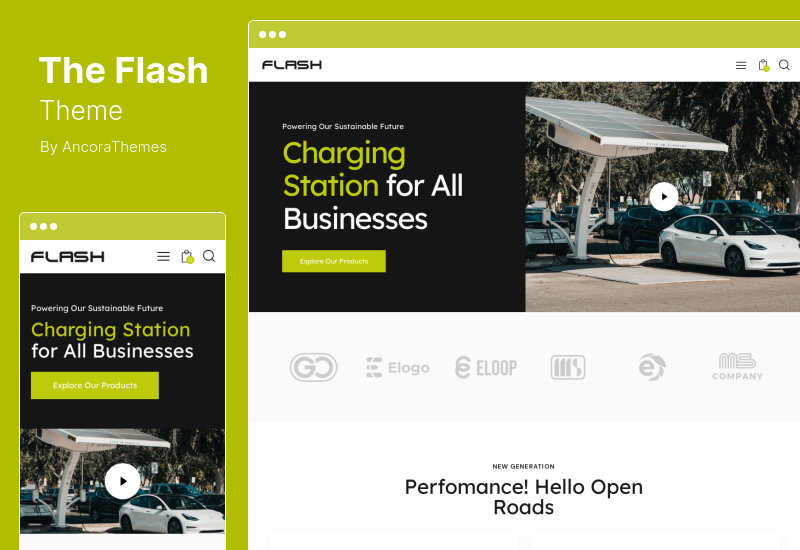The image size is (800, 550).
Task: Click the MS COMPANY partner logo
Action: point(737,367)
